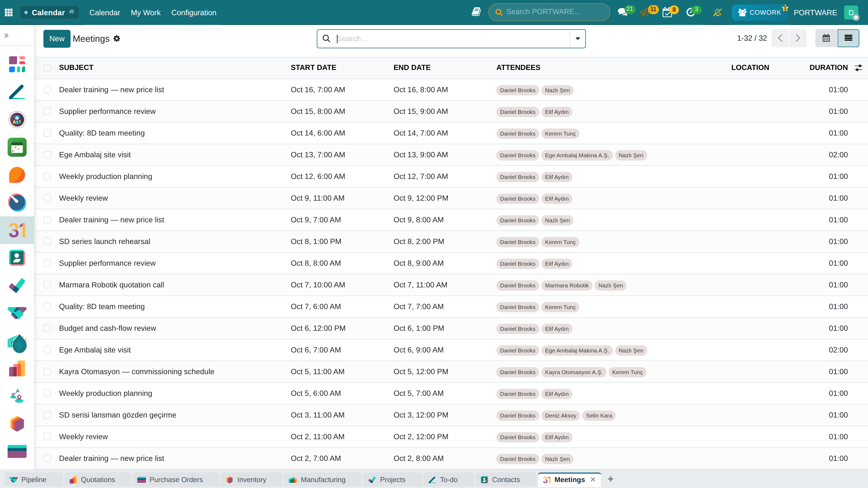Add a new bottom tab with plus

pyautogui.click(x=611, y=479)
